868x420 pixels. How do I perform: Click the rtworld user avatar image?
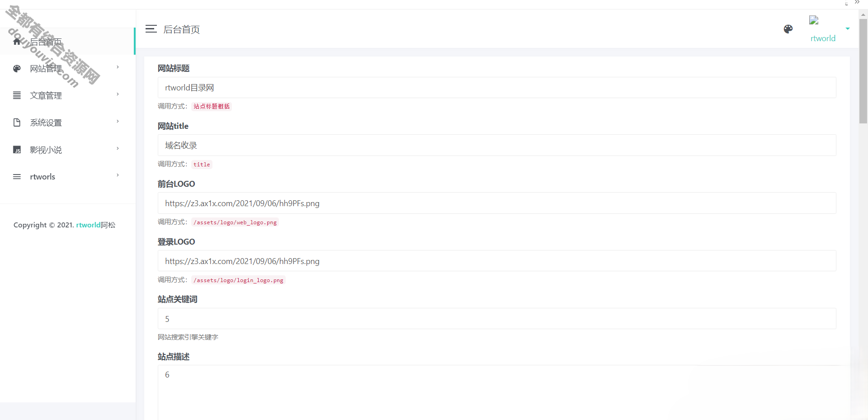pos(814,20)
